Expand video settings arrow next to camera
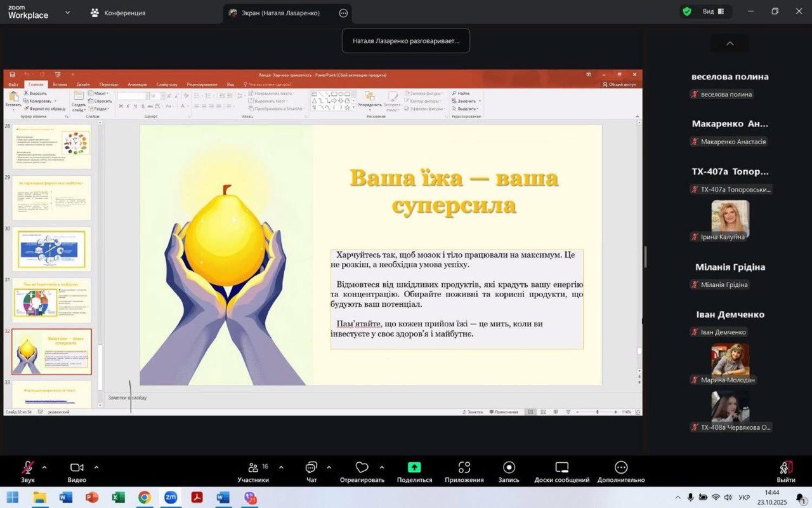The image size is (812, 508). [x=96, y=467]
